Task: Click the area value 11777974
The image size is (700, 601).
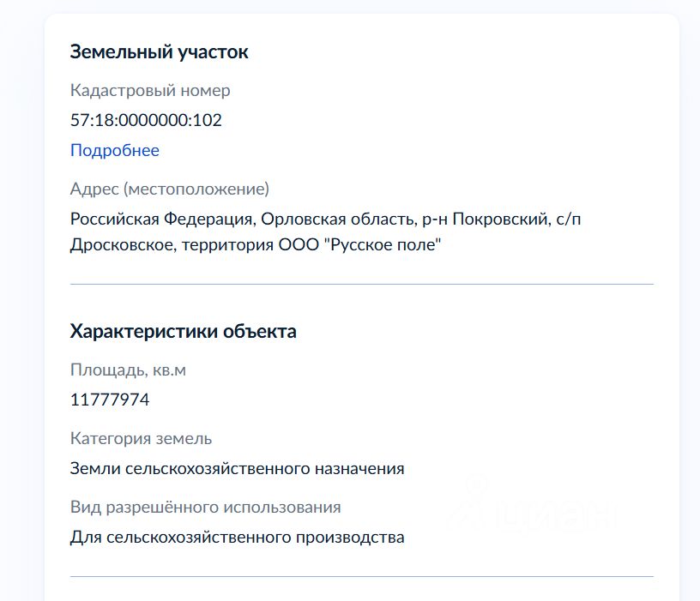Action: pyautogui.click(x=110, y=400)
